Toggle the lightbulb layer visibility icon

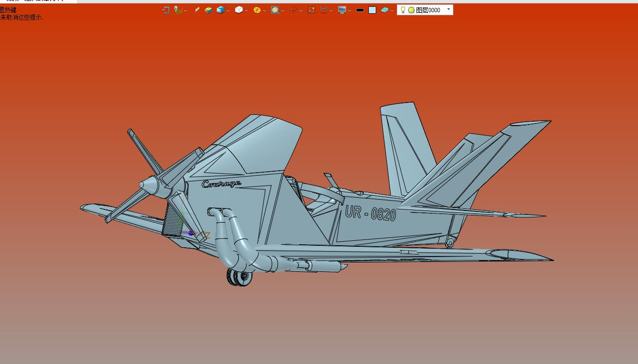click(403, 10)
